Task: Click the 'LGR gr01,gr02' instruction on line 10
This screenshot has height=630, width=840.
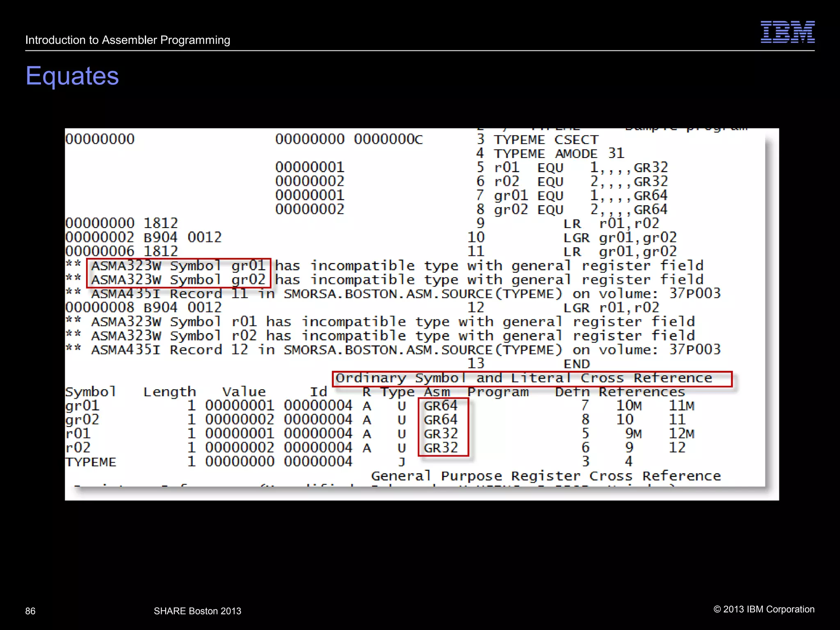Action: click(620, 237)
